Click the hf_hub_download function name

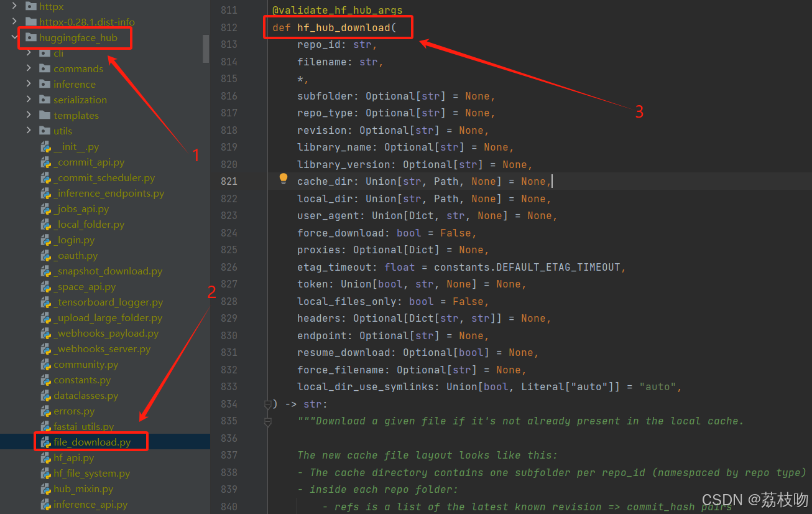point(344,27)
